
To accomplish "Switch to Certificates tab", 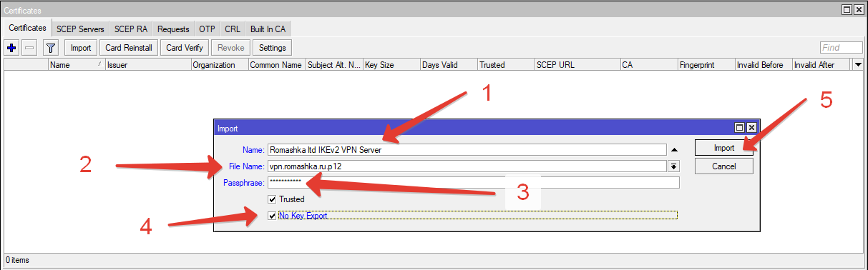I will (28, 28).
